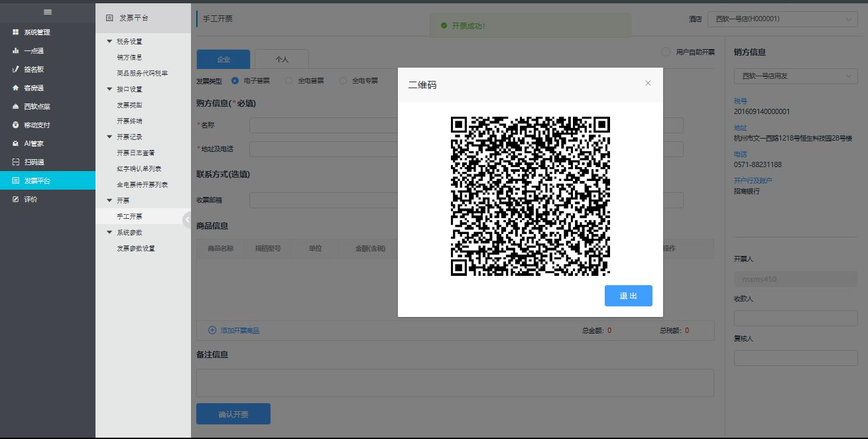Click the hamburger menu icon at sidebar top
Viewport: 868px width, 439px height.
pos(47,12)
